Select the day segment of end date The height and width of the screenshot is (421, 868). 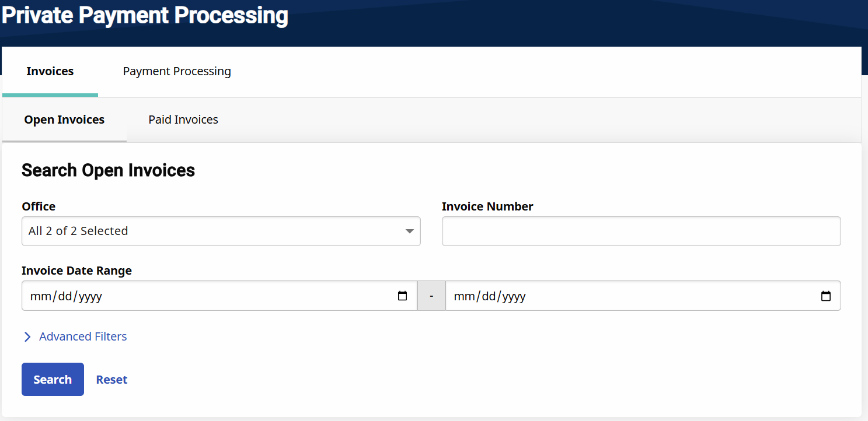[489, 296]
